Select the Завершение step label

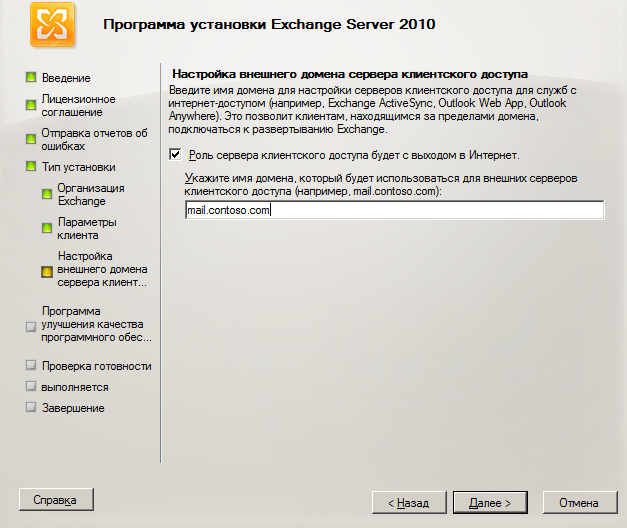73,408
